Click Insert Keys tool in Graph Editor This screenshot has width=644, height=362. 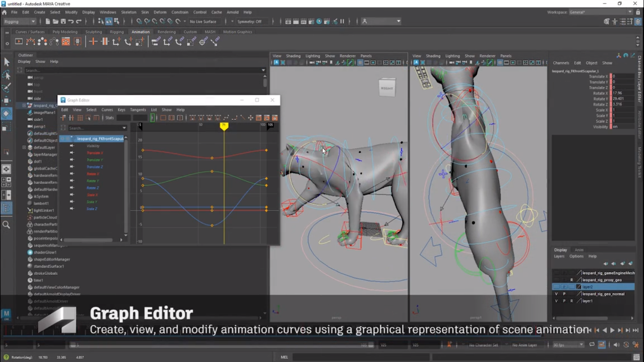[72, 118]
